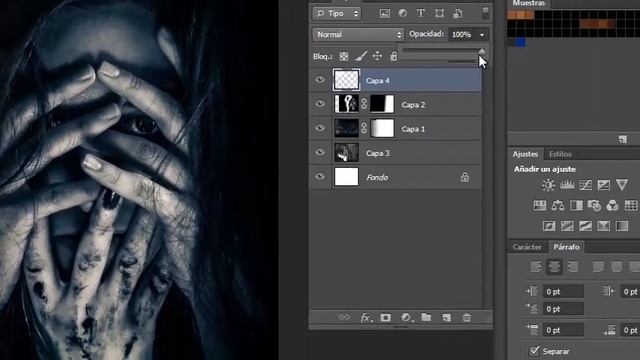Add a Black & White adjustment
The width and height of the screenshot is (640, 360).
click(x=576, y=205)
